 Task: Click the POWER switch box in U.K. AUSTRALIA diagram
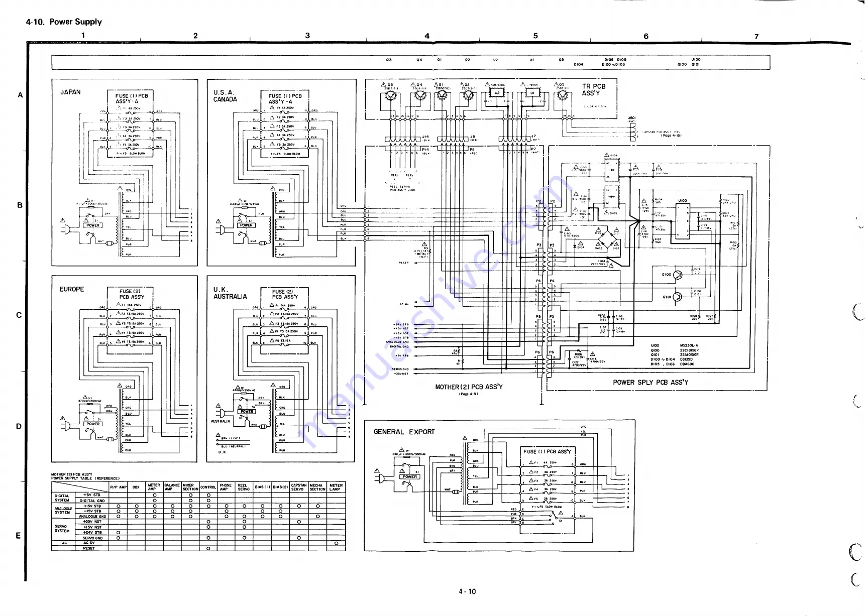(x=247, y=412)
